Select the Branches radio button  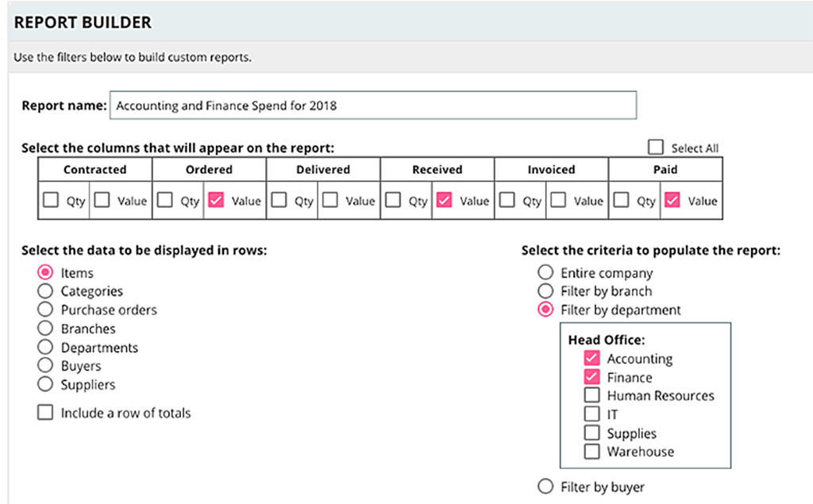(x=45, y=329)
